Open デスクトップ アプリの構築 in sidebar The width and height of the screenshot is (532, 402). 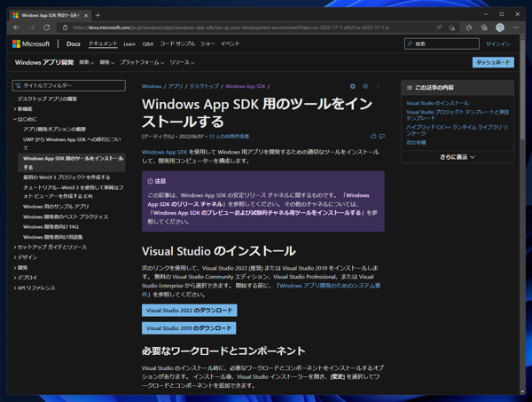[48, 99]
